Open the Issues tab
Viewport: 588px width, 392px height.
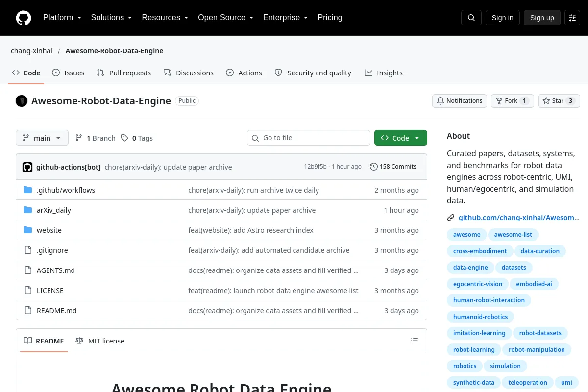pos(68,73)
